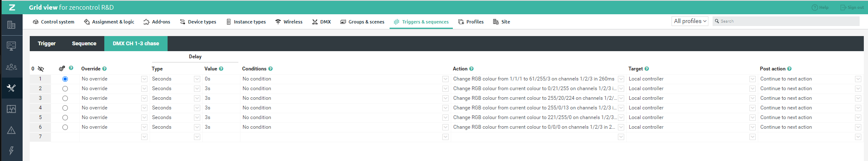Click the gears icon in grid header
868x161 pixels.
click(62, 68)
